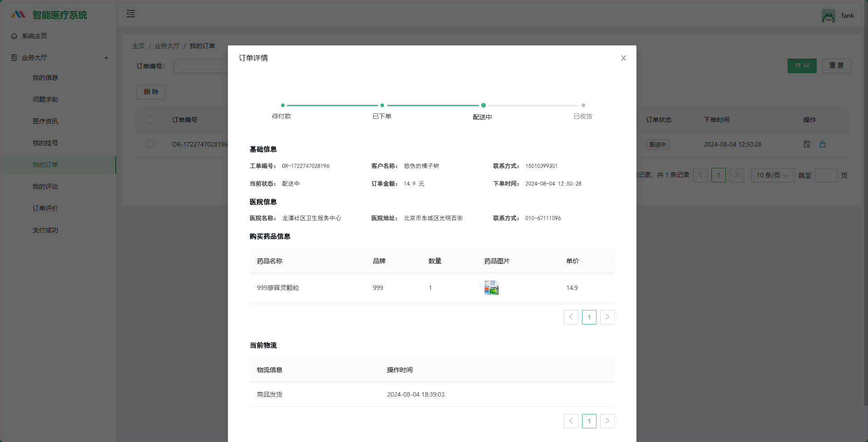This screenshot has height=442, width=868.
Task: Click the 已下单 step dot
Action: (382, 105)
